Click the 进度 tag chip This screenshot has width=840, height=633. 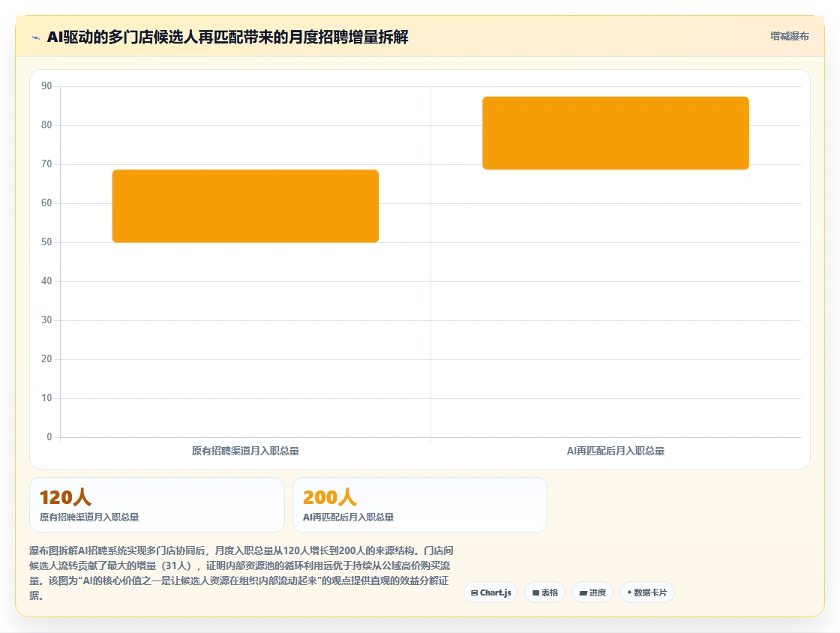(x=592, y=592)
